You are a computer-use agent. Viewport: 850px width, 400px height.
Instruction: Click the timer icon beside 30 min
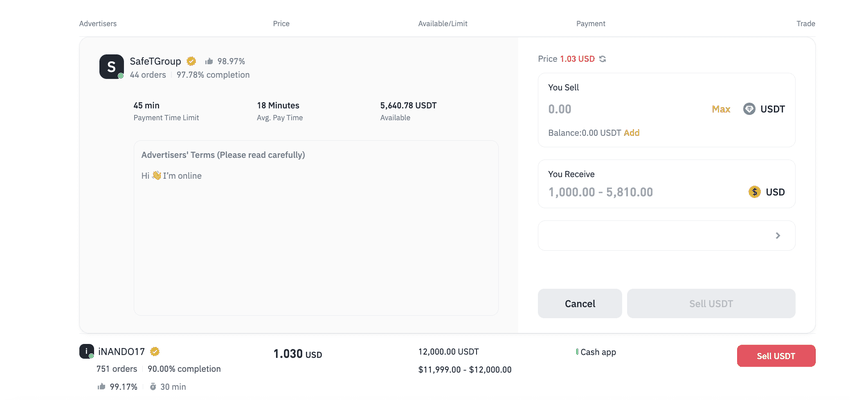click(x=152, y=387)
